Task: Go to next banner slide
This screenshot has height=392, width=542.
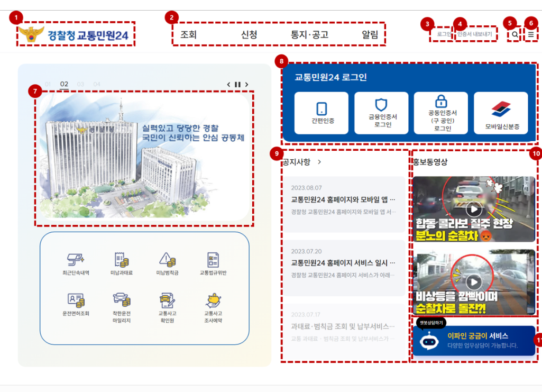Action: [x=246, y=84]
